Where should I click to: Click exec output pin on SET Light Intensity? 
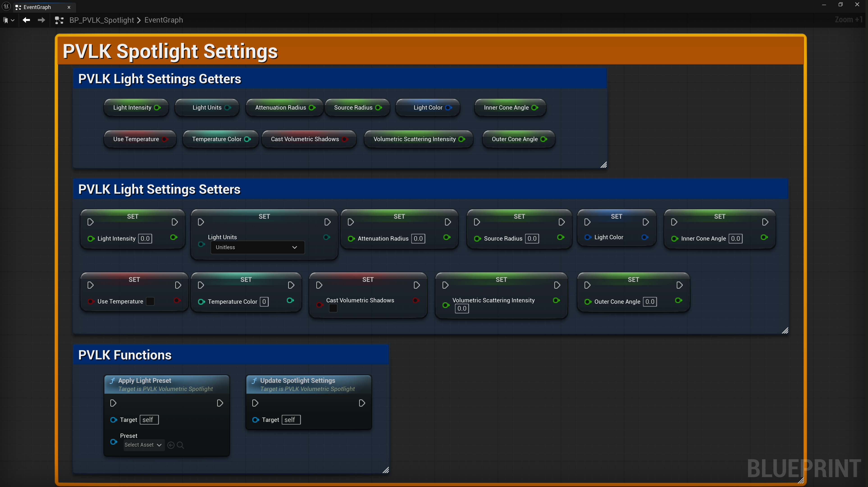(x=175, y=222)
